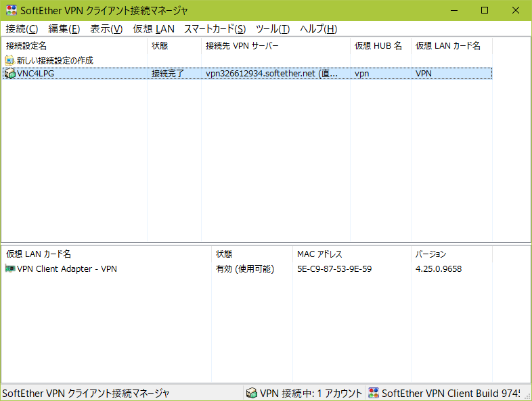Image resolution: width=532 pixels, height=401 pixels.
Task: Open the 仮想 LAN menu
Action: tap(154, 29)
